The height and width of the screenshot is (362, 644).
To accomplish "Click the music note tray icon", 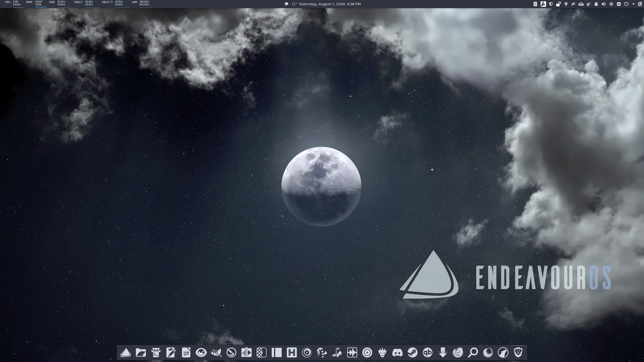I will click(535, 4).
